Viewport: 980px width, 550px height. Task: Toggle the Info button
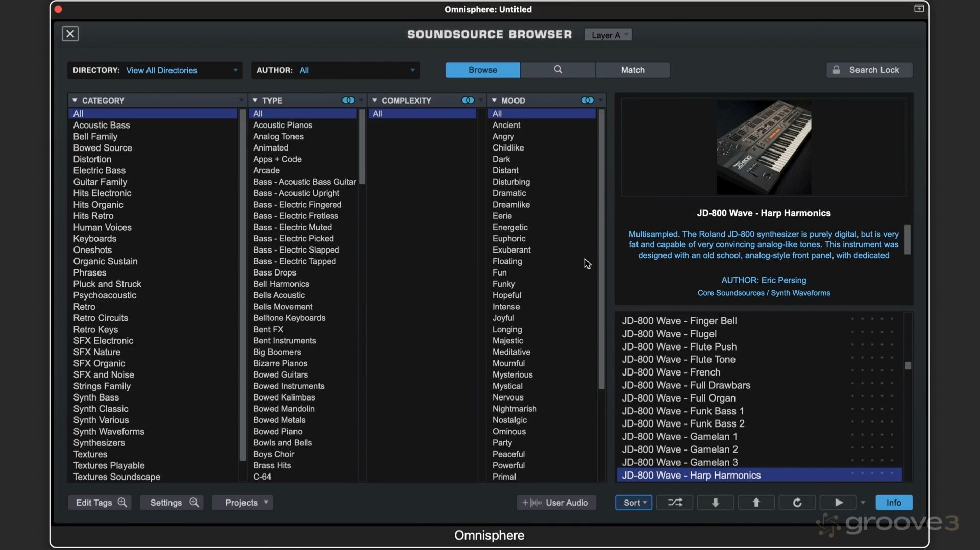[x=894, y=503]
